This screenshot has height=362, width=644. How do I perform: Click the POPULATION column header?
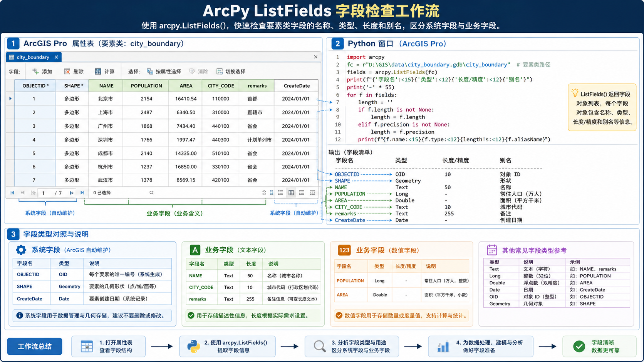point(146,86)
